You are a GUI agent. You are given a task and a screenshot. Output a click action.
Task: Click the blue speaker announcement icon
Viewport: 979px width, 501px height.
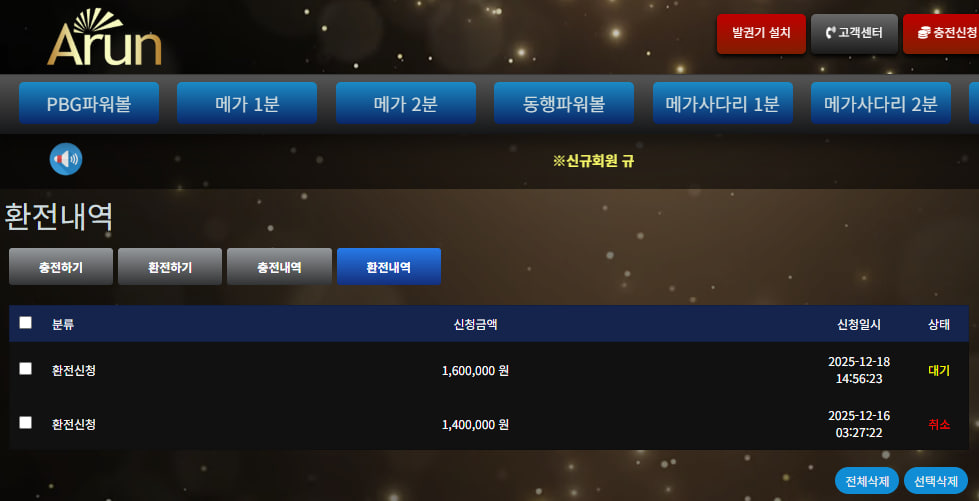pos(66,159)
